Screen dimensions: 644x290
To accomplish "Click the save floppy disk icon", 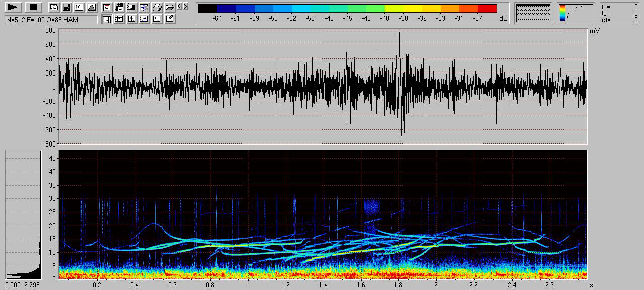I will pos(66,7).
